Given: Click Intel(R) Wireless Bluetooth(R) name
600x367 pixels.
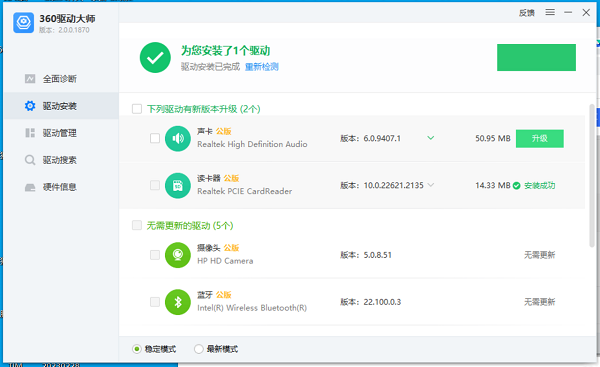Looking at the screenshot, I should click(x=252, y=308).
